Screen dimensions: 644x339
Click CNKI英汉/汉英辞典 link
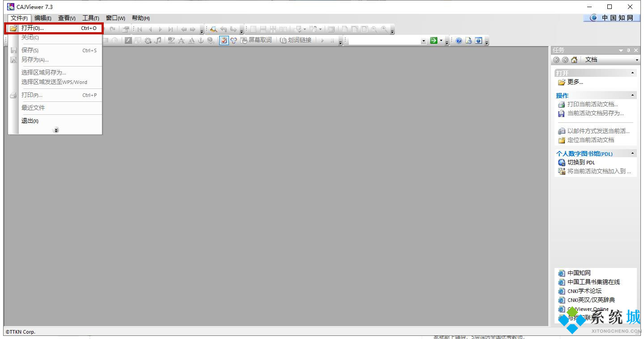tap(591, 300)
